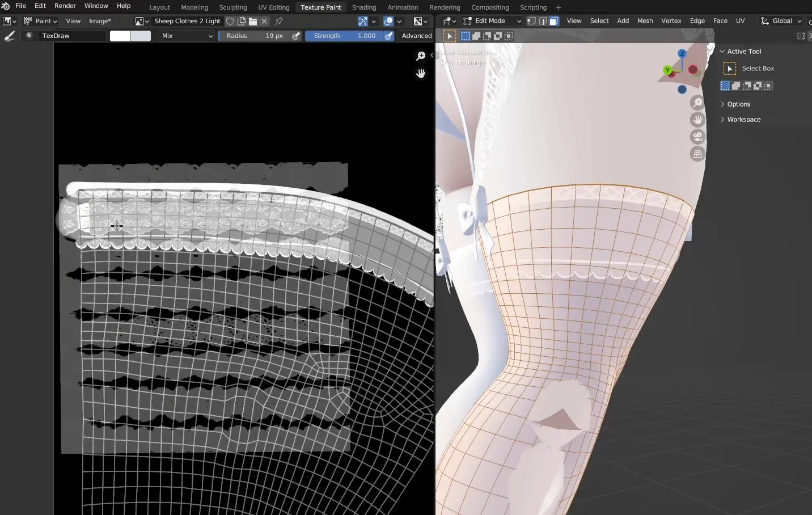The width and height of the screenshot is (812, 515).
Task: Unlink the image with X button
Action: point(264,21)
